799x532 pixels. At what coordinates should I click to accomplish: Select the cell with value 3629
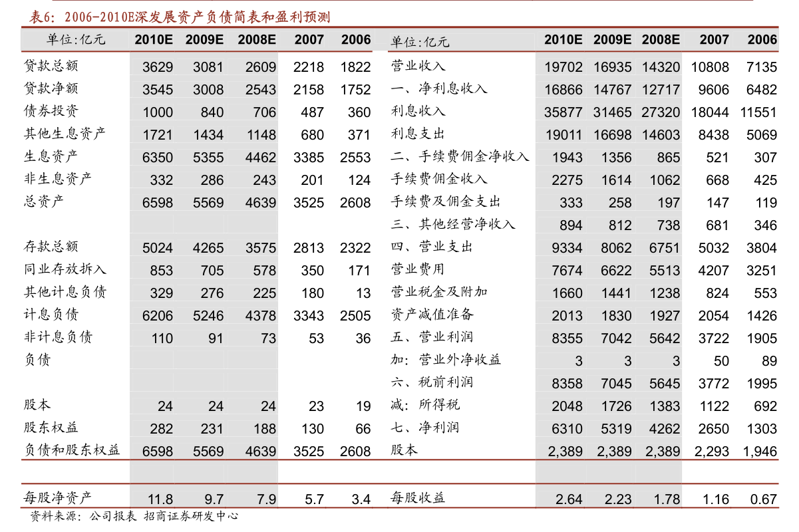coord(158,67)
